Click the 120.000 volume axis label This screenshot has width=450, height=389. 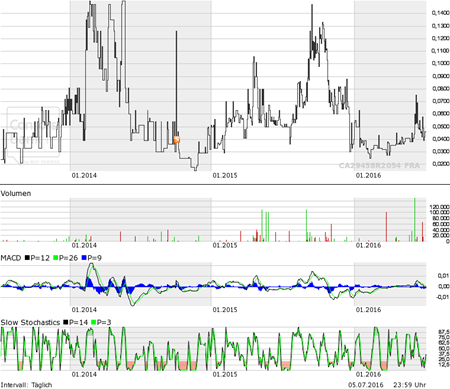[x=440, y=207]
